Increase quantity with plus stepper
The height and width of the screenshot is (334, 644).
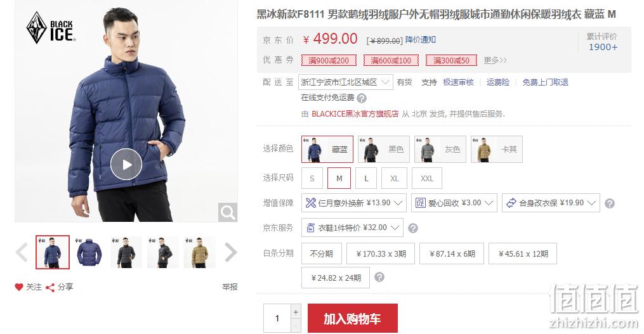pyautogui.click(x=296, y=312)
